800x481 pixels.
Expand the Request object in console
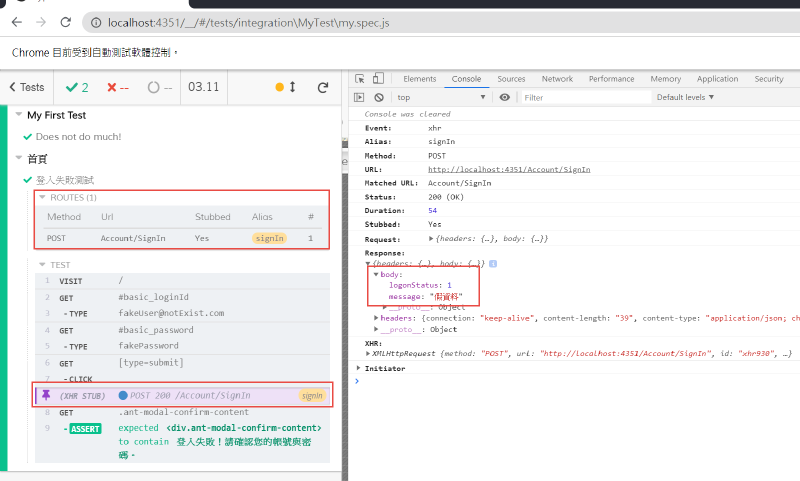click(431, 238)
